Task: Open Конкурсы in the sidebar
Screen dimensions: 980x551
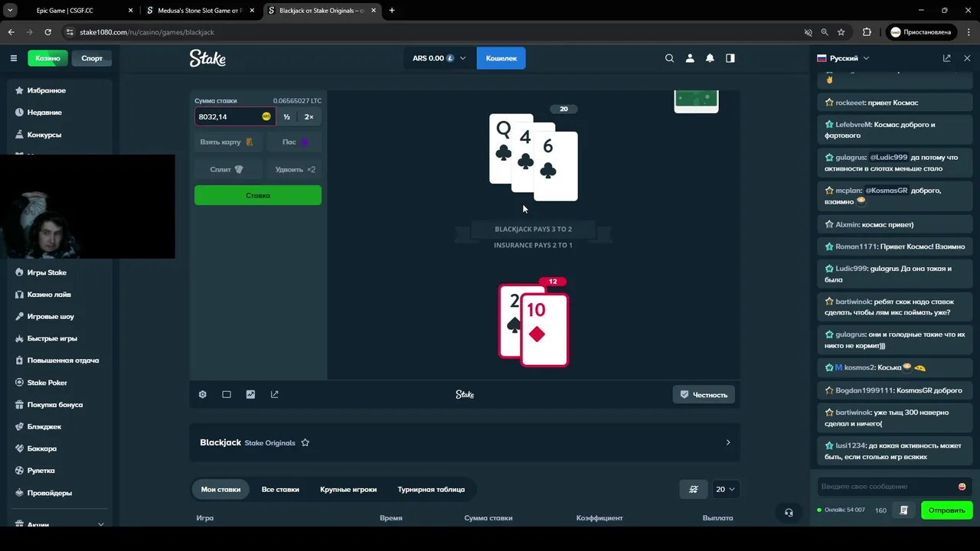Action: pyautogui.click(x=44, y=135)
